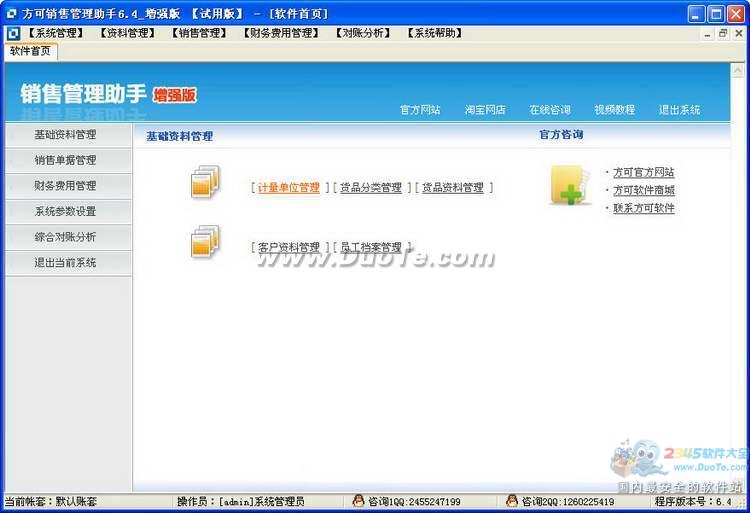Open 官方网站 in header
The image size is (750, 513).
coord(420,109)
